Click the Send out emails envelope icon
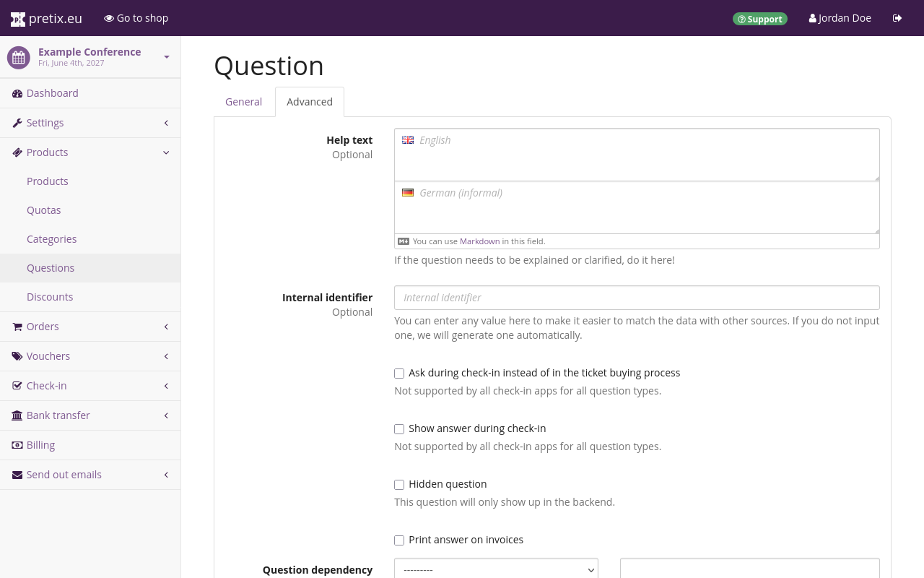This screenshot has width=924, height=578. [x=17, y=474]
